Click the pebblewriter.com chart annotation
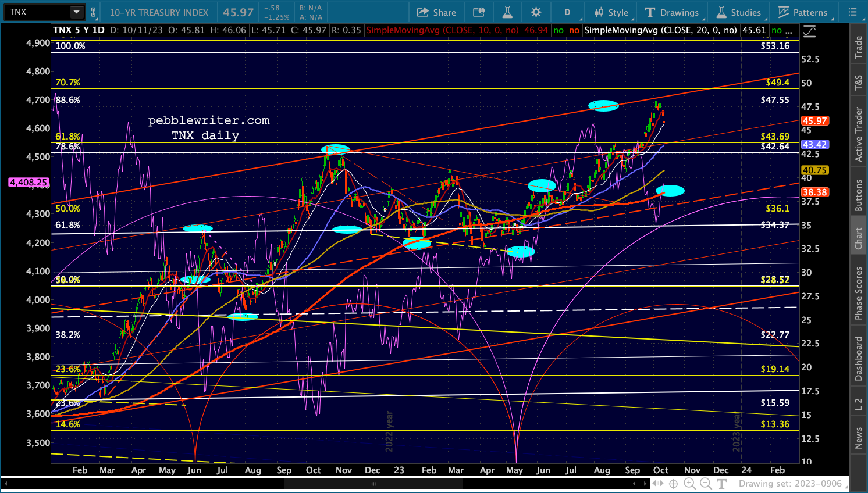Image resolution: width=868 pixels, height=493 pixels. [x=209, y=120]
